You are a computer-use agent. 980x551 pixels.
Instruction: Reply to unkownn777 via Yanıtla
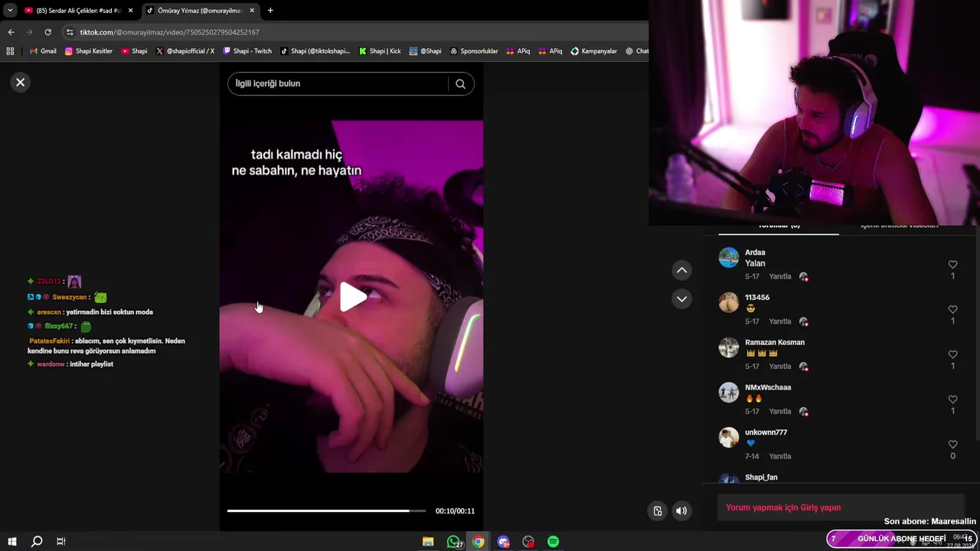pos(779,456)
